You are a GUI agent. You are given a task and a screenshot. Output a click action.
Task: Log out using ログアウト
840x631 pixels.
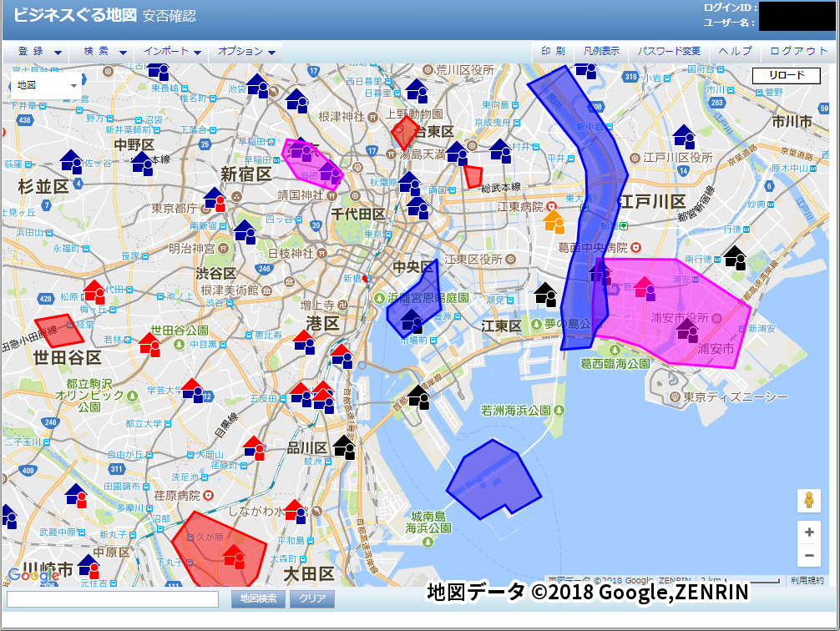pos(798,52)
